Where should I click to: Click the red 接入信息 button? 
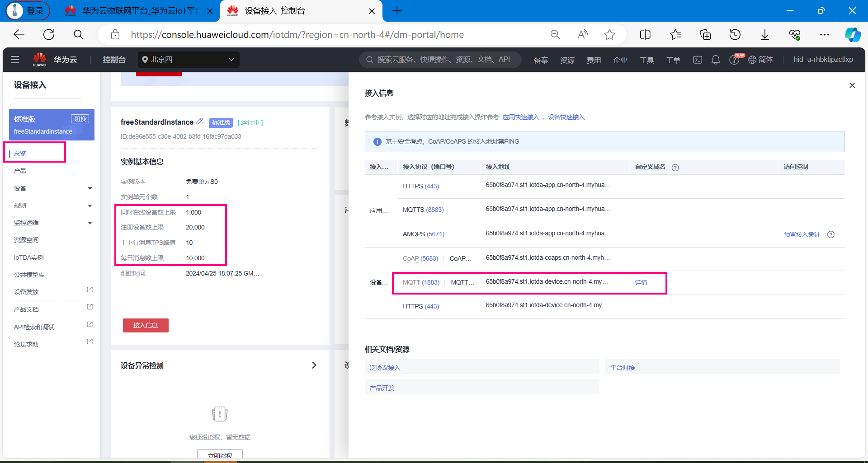coord(146,325)
